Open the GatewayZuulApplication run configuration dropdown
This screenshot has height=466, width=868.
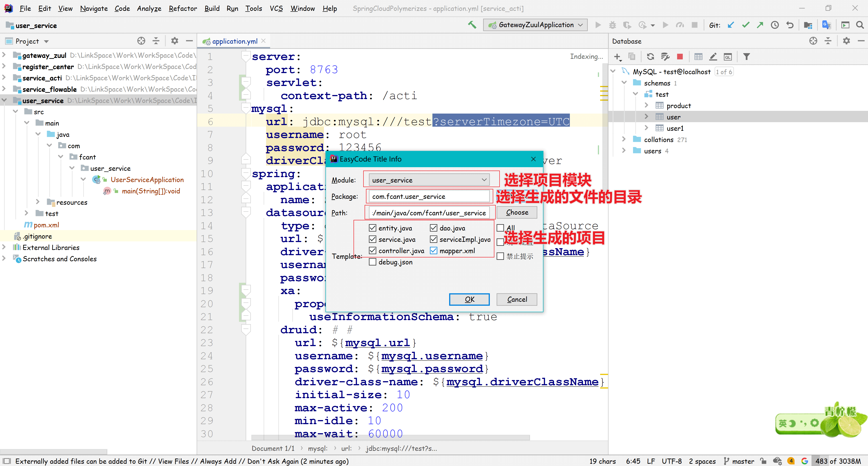coord(536,25)
